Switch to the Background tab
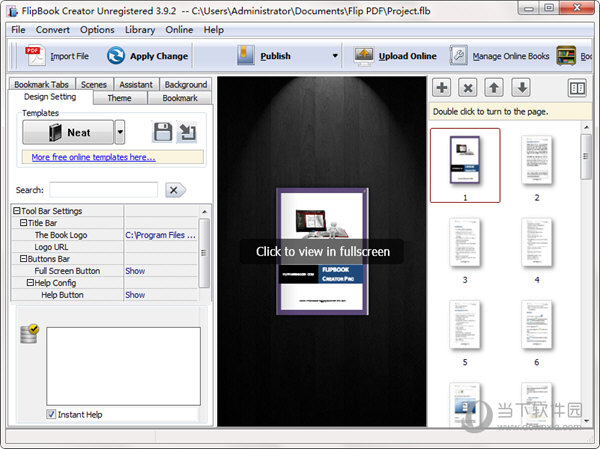The height and width of the screenshot is (449, 600). click(x=186, y=84)
